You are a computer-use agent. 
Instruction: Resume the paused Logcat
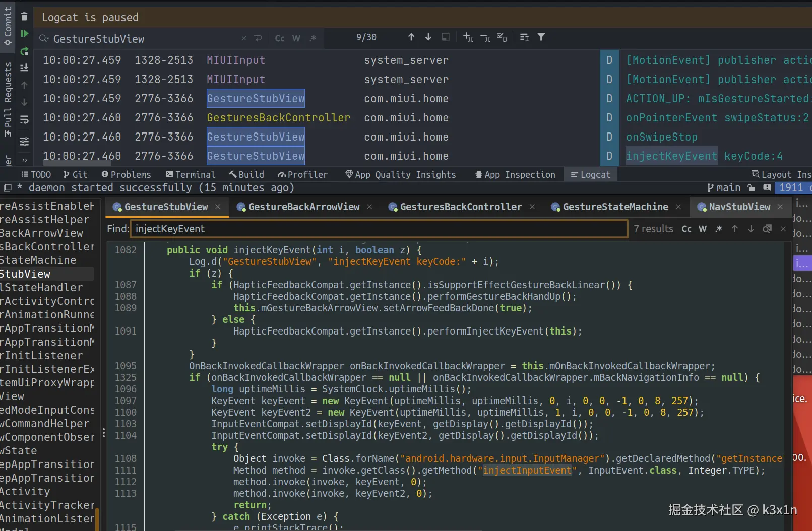click(24, 34)
